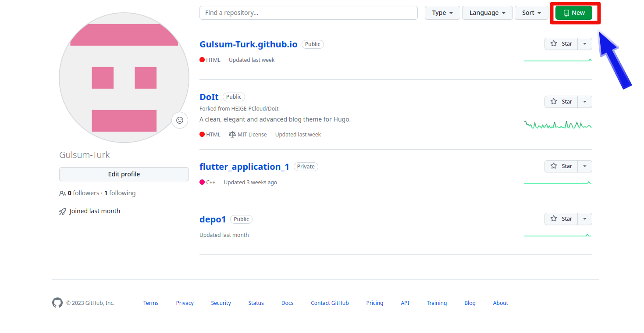
Task: Click the HTML language dot for Gulsum-Turk.github.io
Action: [x=202, y=60]
